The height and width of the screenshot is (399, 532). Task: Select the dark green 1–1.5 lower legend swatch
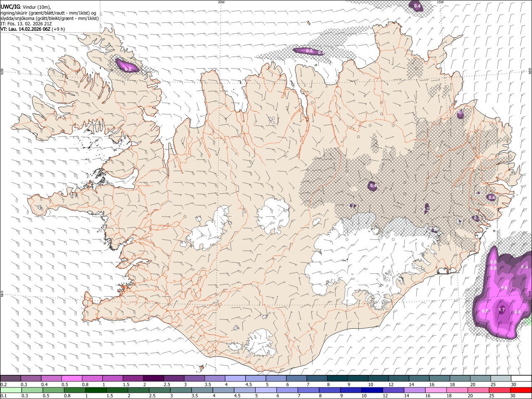pyautogui.click(x=95, y=390)
